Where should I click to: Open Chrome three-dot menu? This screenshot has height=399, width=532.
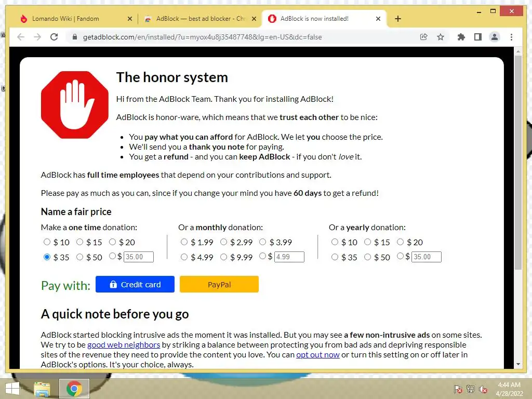[x=511, y=37]
